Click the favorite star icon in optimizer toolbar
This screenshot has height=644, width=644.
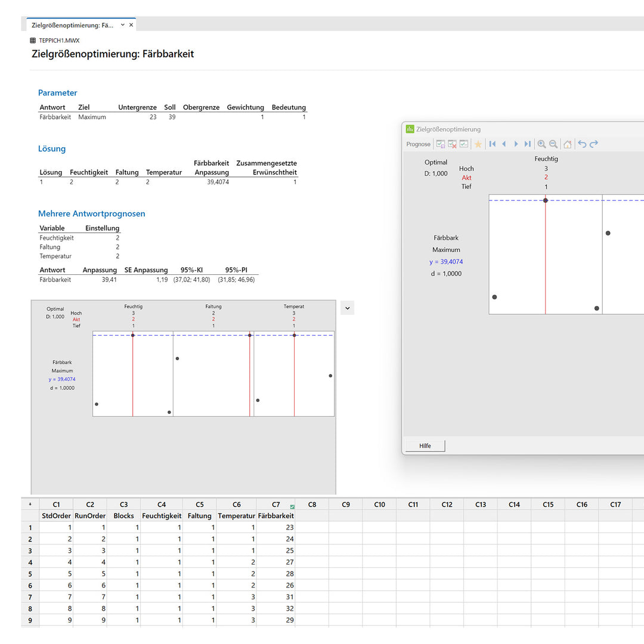click(x=478, y=144)
